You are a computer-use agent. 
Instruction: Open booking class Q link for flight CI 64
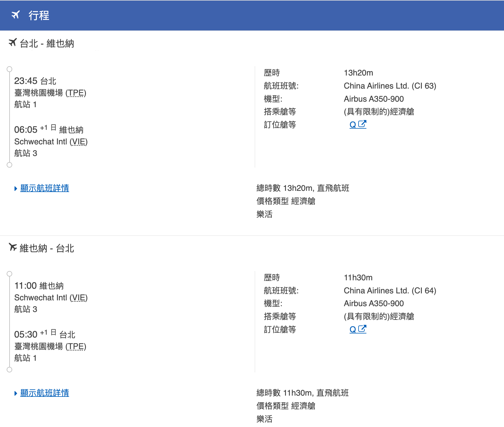[x=353, y=330]
